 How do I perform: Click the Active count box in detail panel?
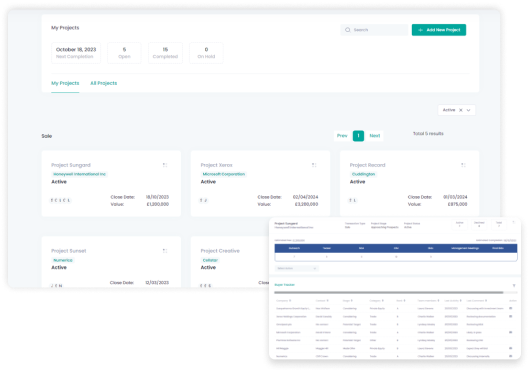[460, 224]
